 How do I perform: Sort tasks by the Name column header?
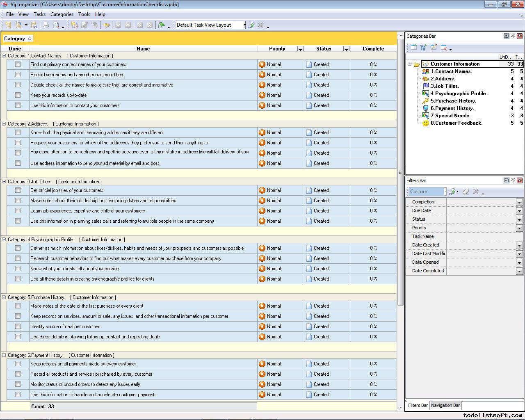coord(143,49)
